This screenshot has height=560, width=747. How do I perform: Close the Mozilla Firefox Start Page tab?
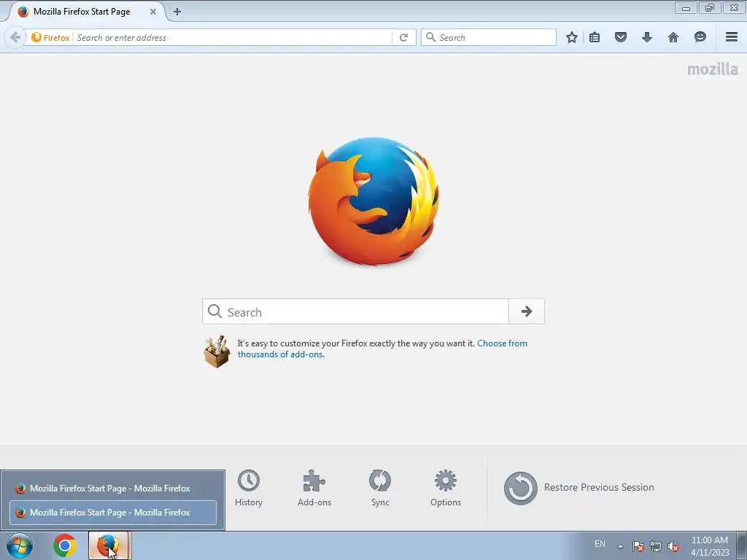[153, 12]
